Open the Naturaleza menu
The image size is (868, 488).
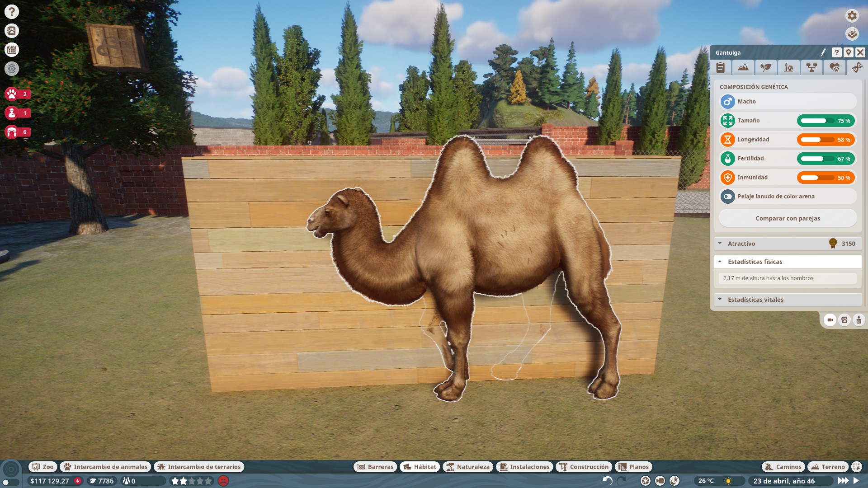[468, 467]
